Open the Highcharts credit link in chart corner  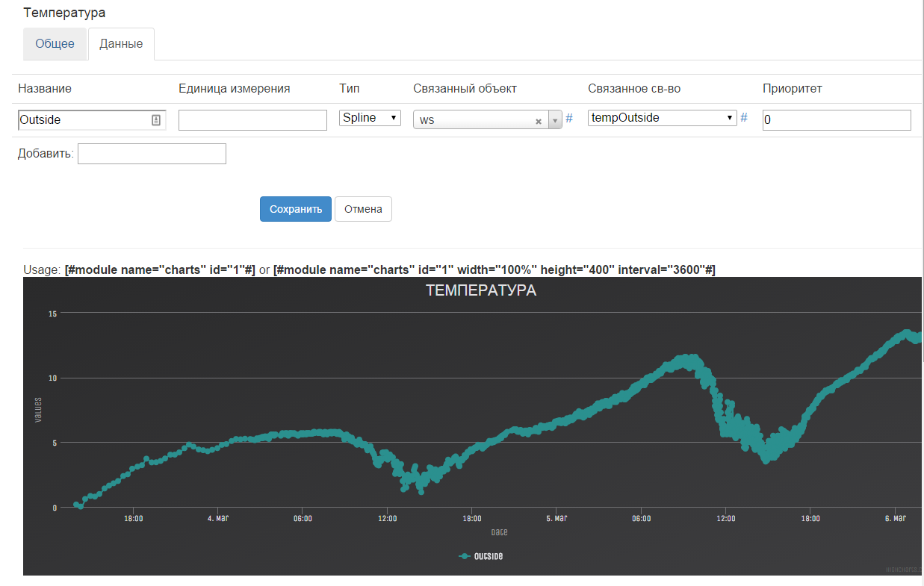point(902,569)
